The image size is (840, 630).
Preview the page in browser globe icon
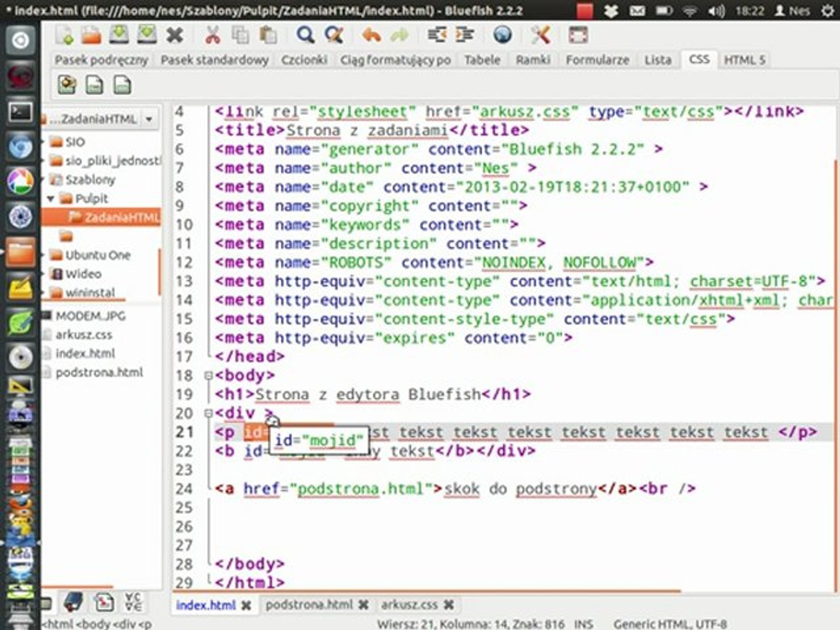pos(502,36)
